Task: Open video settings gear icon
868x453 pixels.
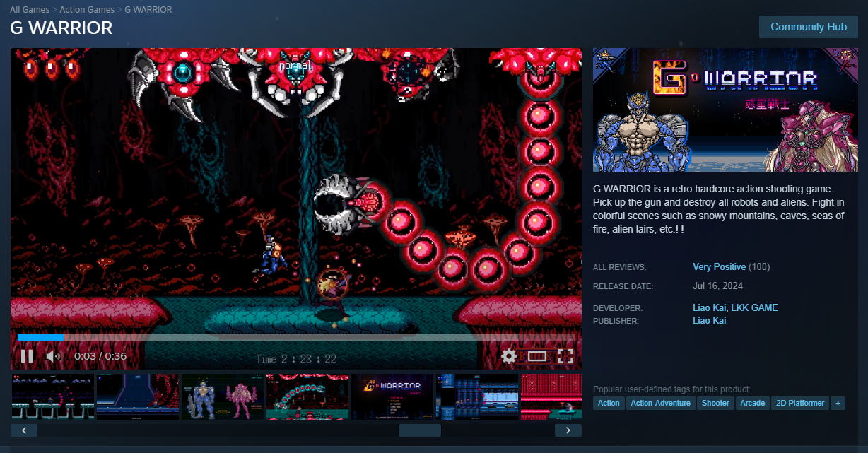Action: tap(509, 356)
